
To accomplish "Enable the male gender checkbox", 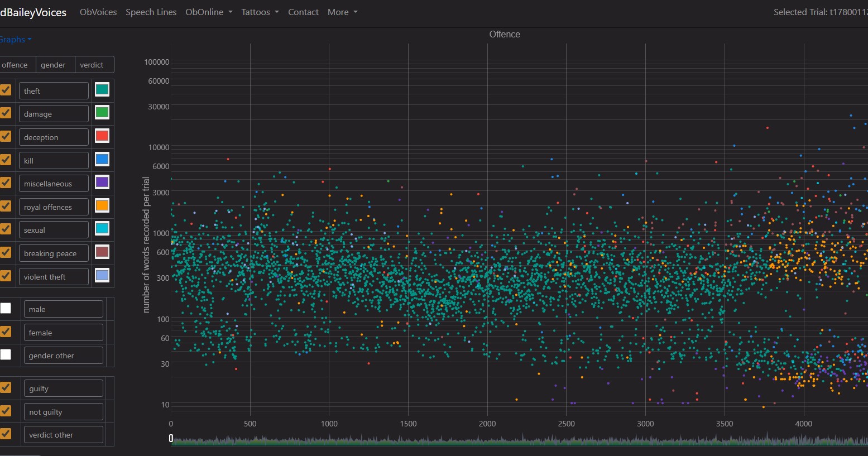I will (x=6, y=308).
